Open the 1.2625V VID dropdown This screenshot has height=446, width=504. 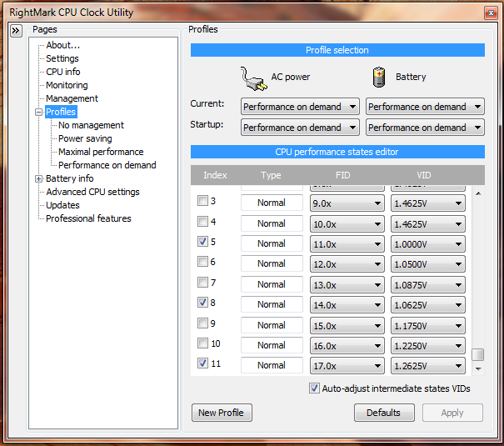coord(428,366)
